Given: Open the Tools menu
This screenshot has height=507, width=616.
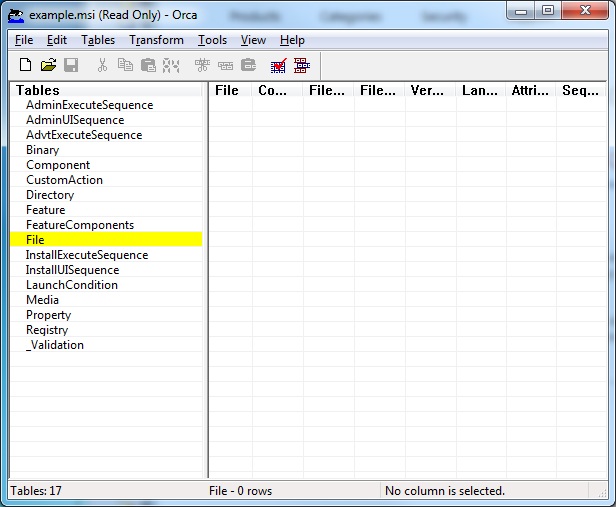Looking at the screenshot, I should [213, 40].
